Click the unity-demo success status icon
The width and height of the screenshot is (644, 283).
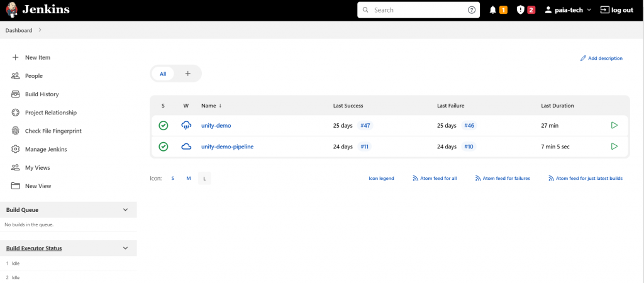[x=164, y=126]
